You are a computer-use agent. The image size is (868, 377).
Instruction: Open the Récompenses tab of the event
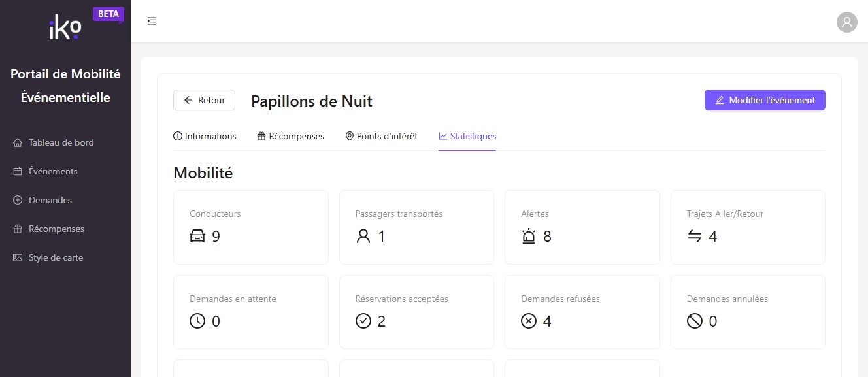click(x=291, y=136)
